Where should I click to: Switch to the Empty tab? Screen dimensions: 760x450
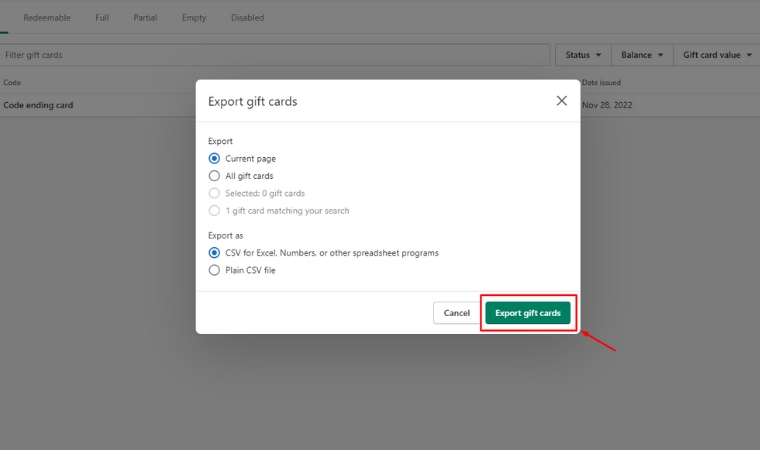[194, 17]
